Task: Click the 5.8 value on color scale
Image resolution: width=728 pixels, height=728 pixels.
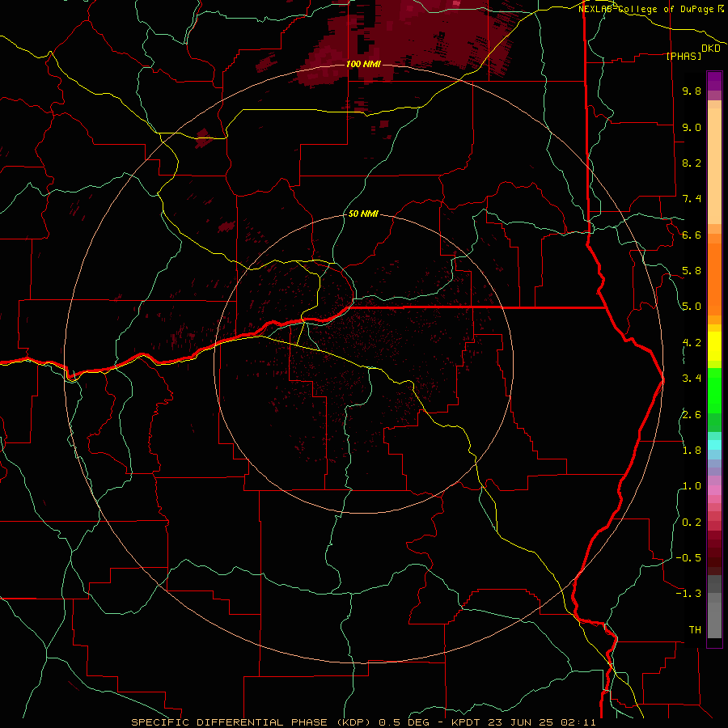Action: 692,271
